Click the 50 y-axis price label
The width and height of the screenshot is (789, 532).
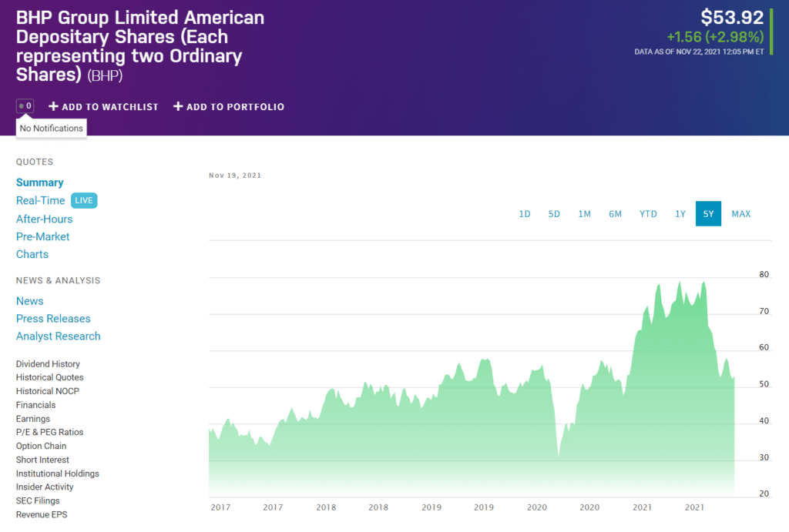[764, 384]
